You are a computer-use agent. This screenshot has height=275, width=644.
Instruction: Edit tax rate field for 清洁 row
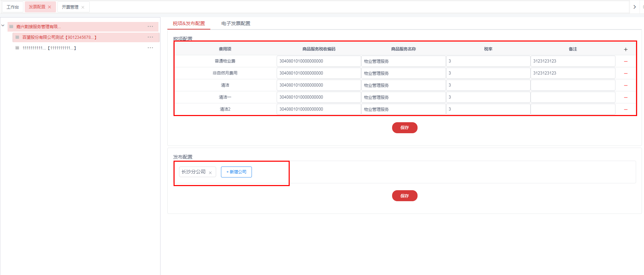coord(488,85)
